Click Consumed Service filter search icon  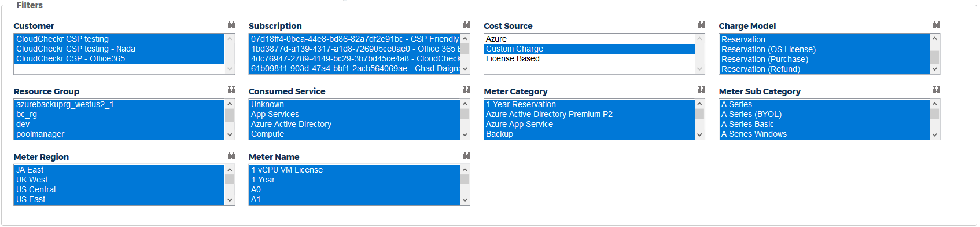(467, 90)
